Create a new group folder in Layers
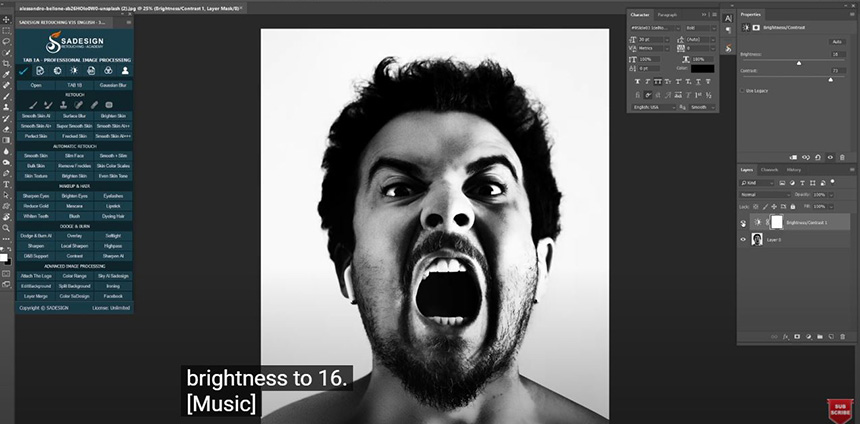Image resolution: width=860 pixels, height=424 pixels. click(x=820, y=337)
